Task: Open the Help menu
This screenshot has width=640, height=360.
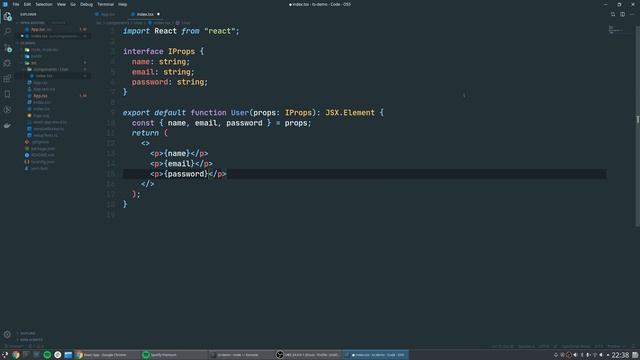Action: (122, 4)
